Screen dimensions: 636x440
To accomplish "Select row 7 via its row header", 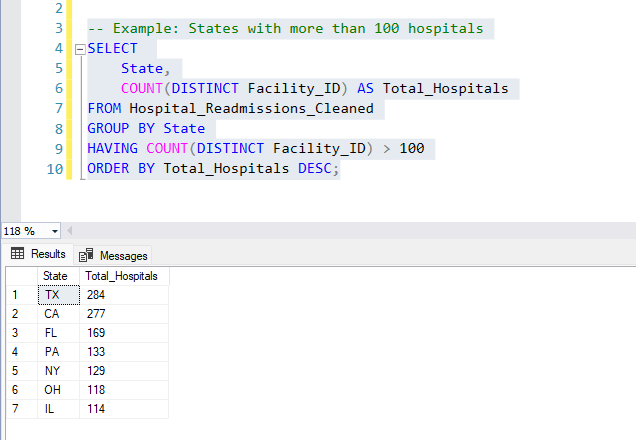I will click(x=22, y=409).
